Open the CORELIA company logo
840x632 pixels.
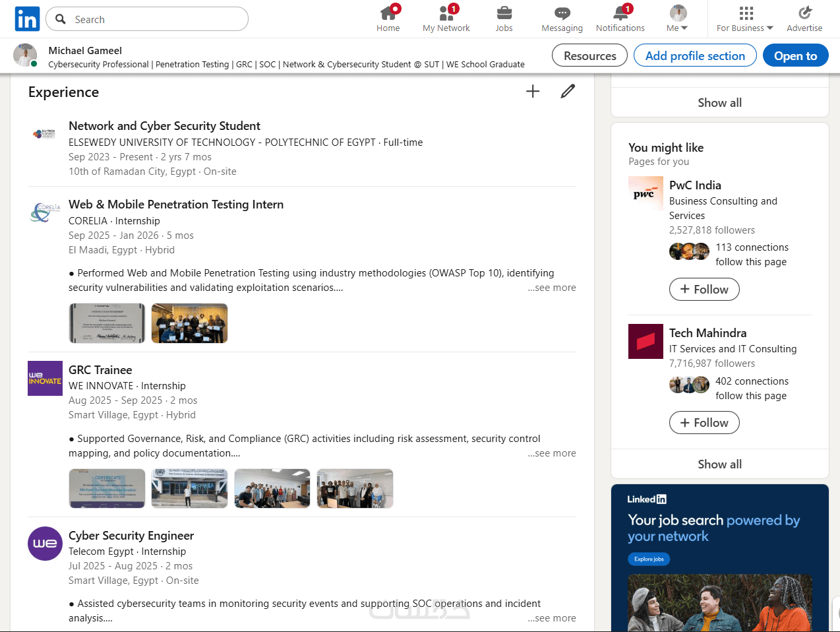point(45,212)
